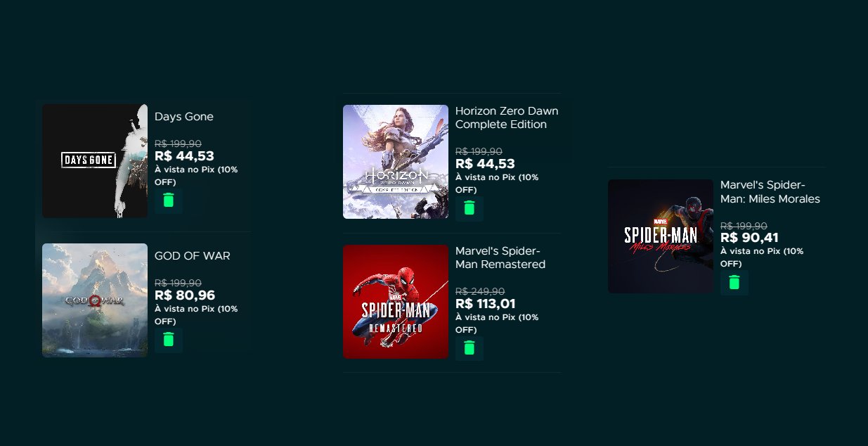Click the R$ 113,01 price
Image resolution: width=868 pixels, height=446 pixels.
(x=486, y=304)
